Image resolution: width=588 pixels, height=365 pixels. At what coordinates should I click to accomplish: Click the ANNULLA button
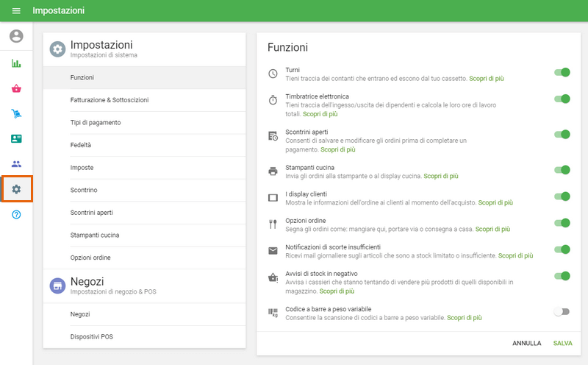pos(526,343)
